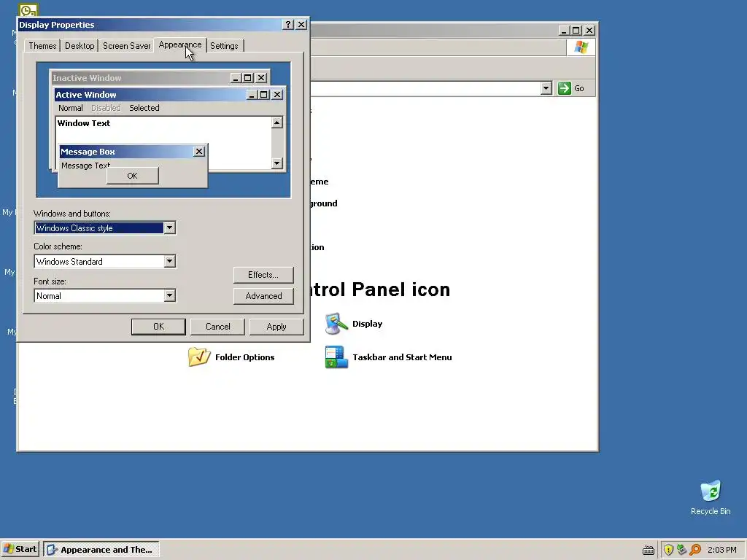Click the Active Window title in preview
This screenshot has height=560, width=747.
tap(86, 95)
